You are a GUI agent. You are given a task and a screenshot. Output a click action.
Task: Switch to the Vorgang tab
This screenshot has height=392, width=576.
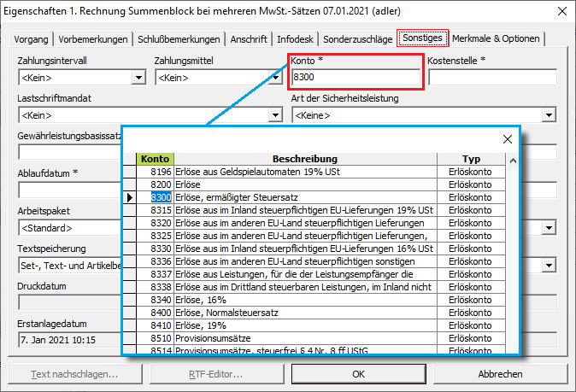32,39
